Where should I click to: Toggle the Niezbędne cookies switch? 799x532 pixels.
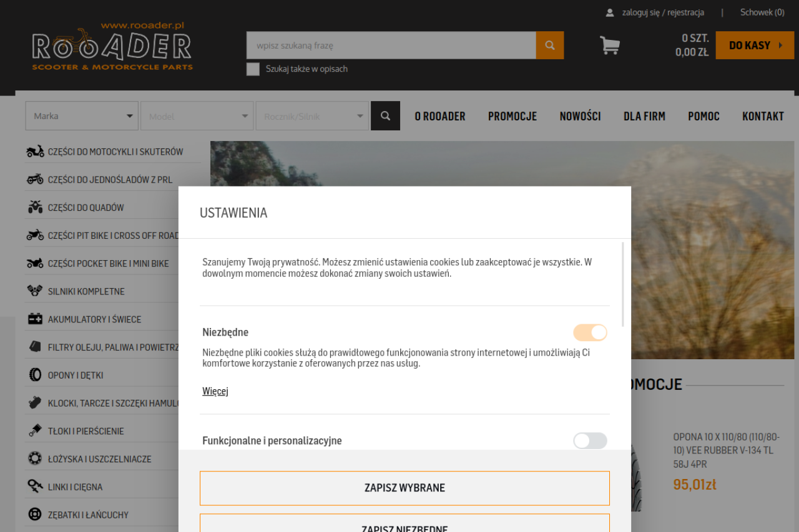[590, 332]
